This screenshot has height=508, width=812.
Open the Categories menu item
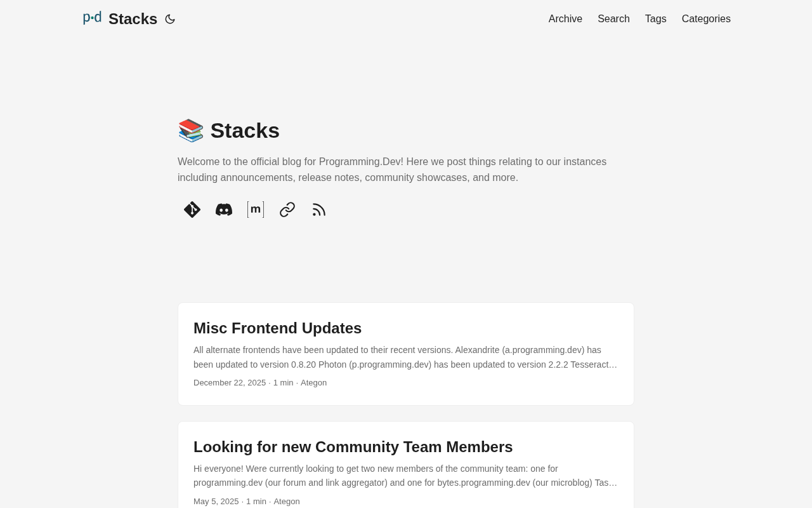click(x=706, y=19)
